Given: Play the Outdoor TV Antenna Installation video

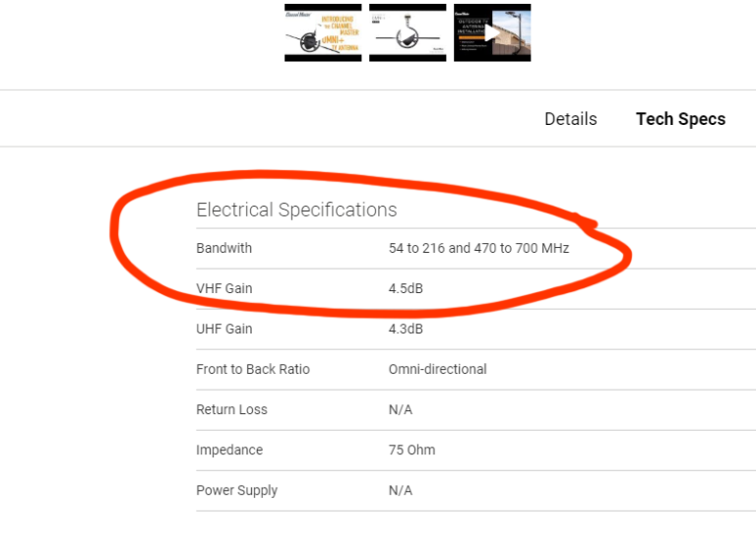Looking at the screenshot, I should click(x=492, y=33).
